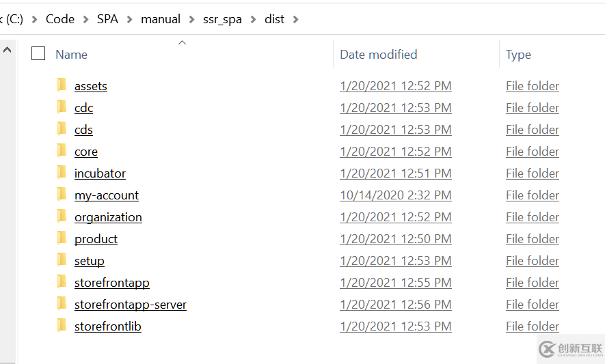Select the my-account folder icon
The width and height of the screenshot is (605, 364).
[62, 194]
